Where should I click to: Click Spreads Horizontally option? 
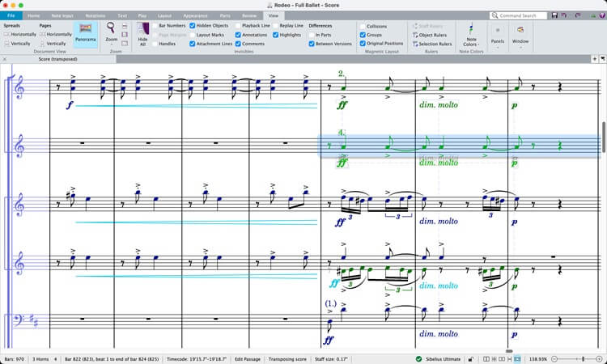pos(19,35)
